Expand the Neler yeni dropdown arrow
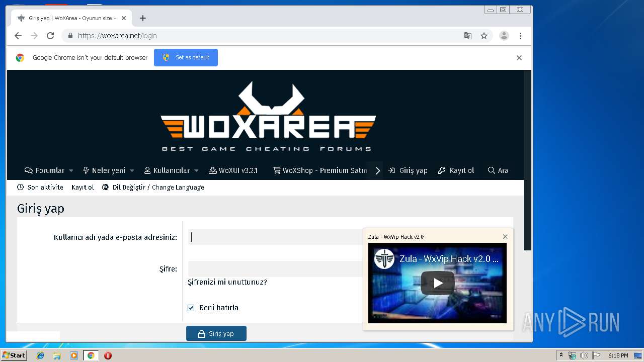The height and width of the screenshot is (362, 644). pos(132,170)
